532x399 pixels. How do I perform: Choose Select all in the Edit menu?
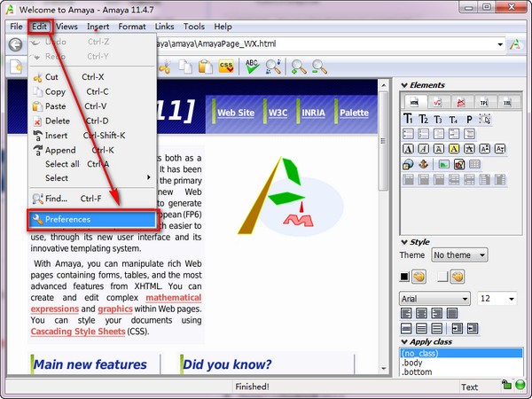(x=92, y=164)
